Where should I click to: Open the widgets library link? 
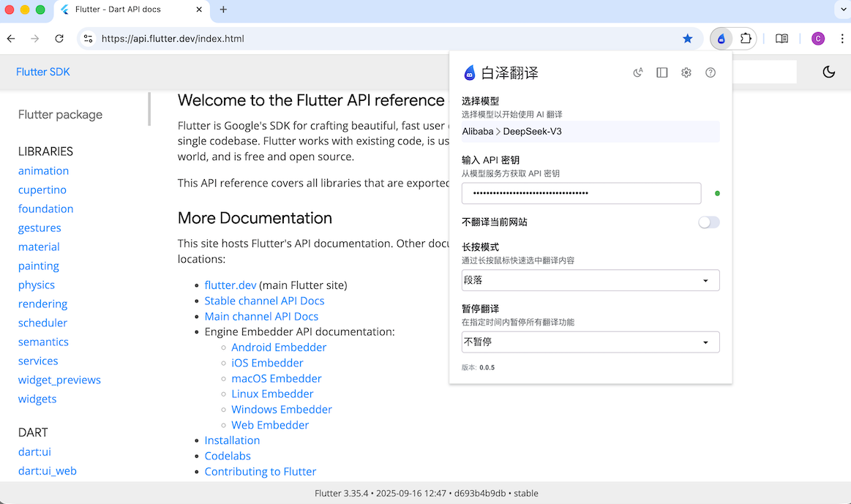point(37,399)
